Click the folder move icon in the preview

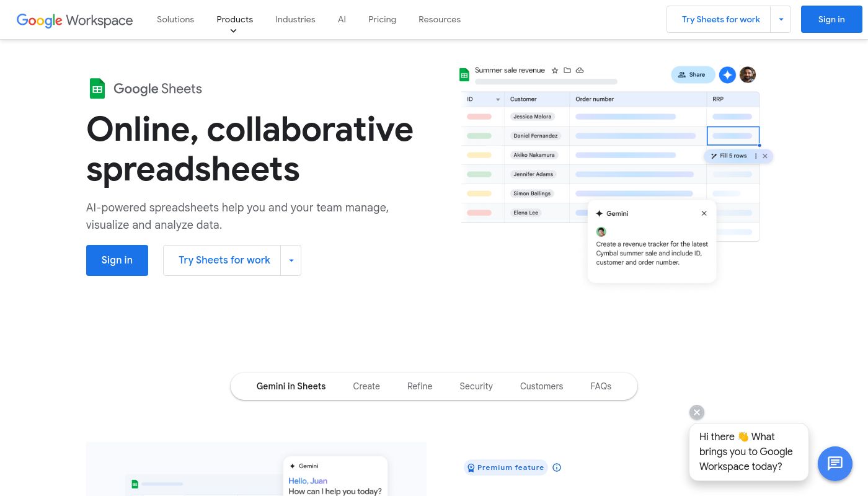pyautogui.click(x=567, y=71)
